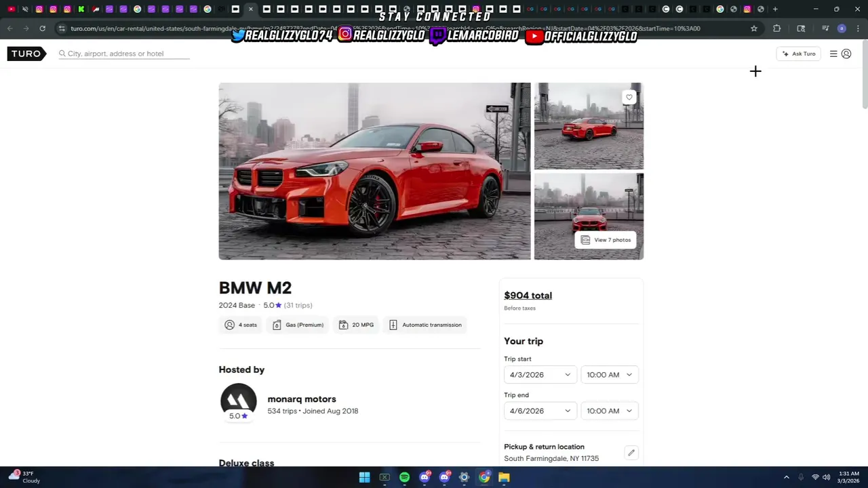The height and width of the screenshot is (488, 868).
Task: Click the page vertical scrollbar
Action: [865, 75]
